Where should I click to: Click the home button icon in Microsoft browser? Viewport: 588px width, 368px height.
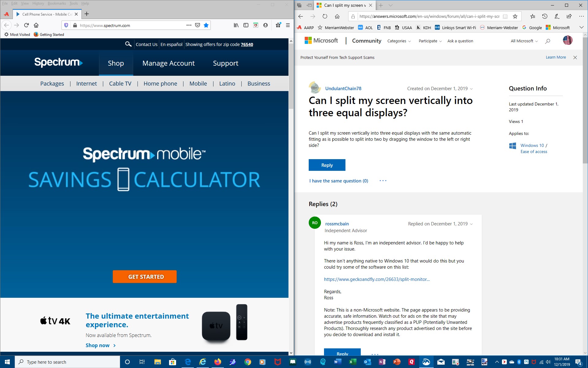337,17
